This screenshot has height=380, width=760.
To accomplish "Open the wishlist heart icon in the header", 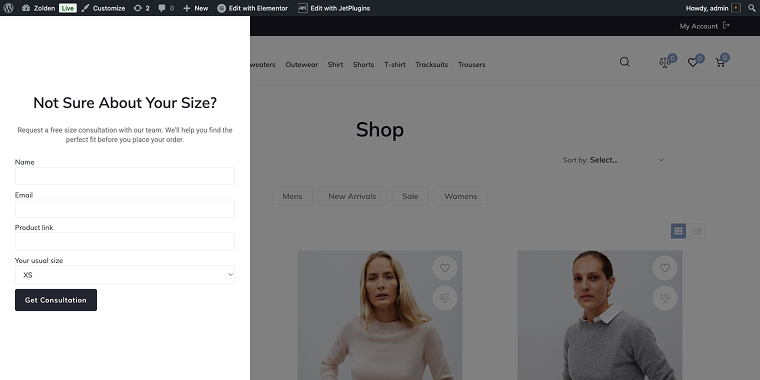I will [693, 63].
